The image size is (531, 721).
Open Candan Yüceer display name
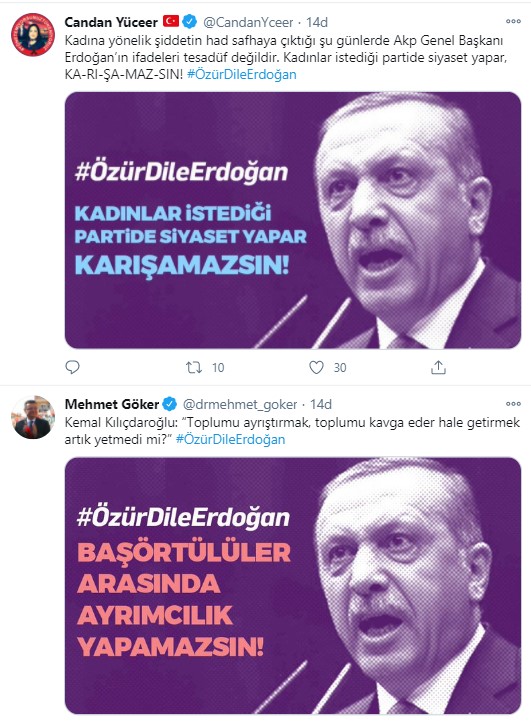click(x=111, y=22)
